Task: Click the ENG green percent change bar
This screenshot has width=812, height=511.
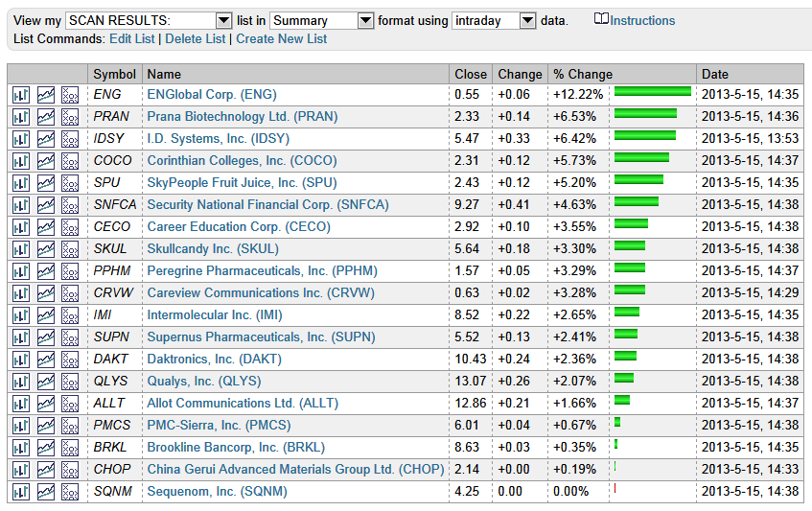Action: click(x=653, y=92)
